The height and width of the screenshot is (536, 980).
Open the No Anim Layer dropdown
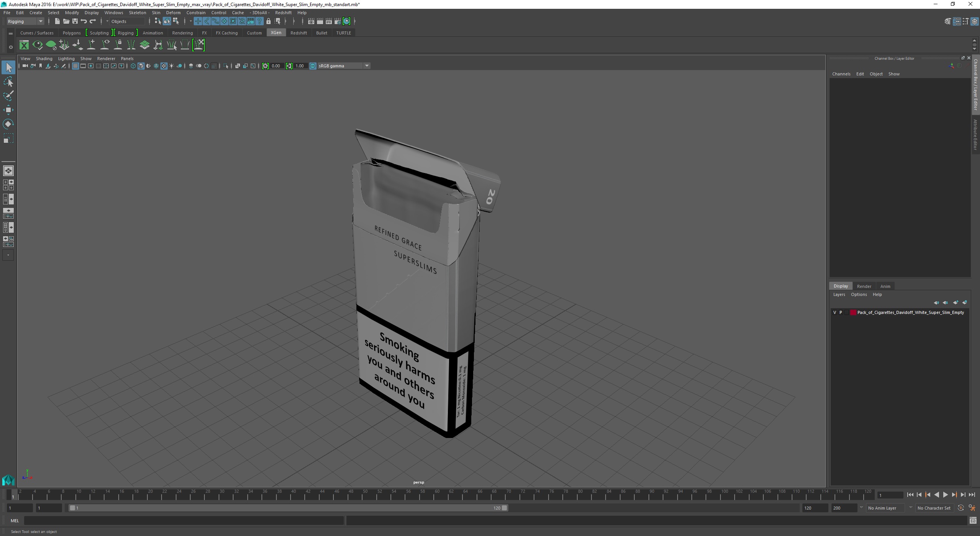(910, 508)
